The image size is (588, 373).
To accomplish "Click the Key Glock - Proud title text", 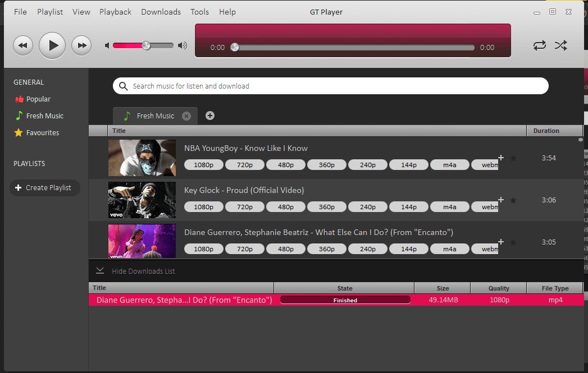I will click(x=244, y=190).
